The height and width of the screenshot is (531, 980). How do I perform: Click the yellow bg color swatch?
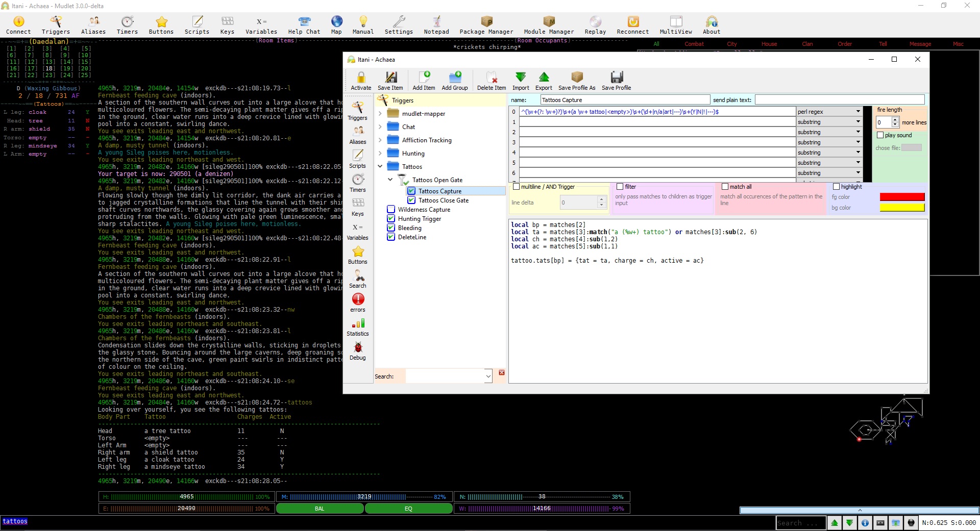tap(902, 208)
